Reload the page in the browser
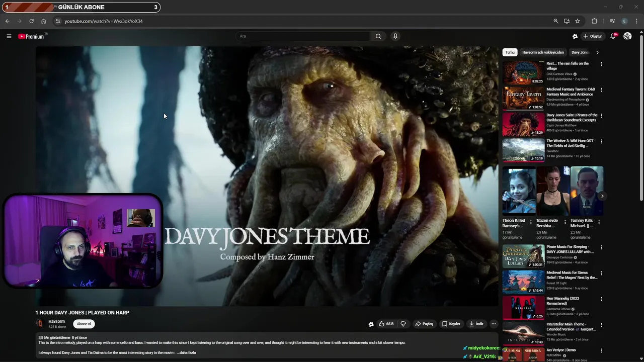Screen dimensions: 644x362 [x=31, y=21]
